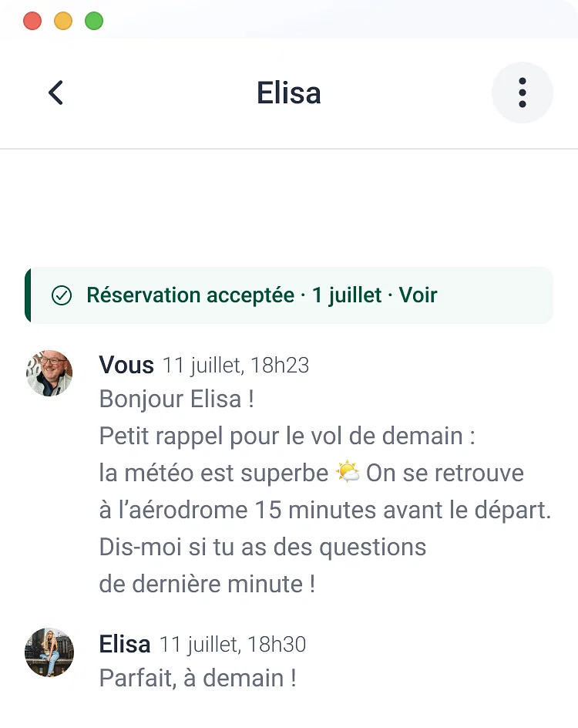Click the 11 juillet, 18h23 timestamp
This screenshot has height=728, width=578.
click(236, 366)
